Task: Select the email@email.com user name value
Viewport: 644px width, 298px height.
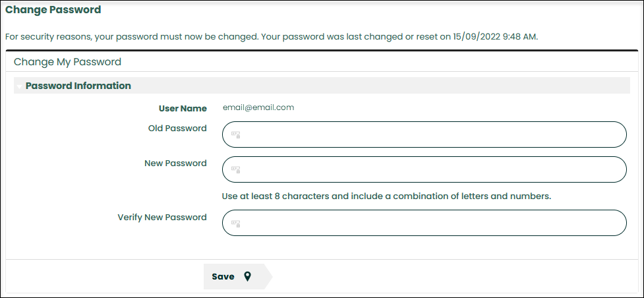Action: (x=258, y=107)
